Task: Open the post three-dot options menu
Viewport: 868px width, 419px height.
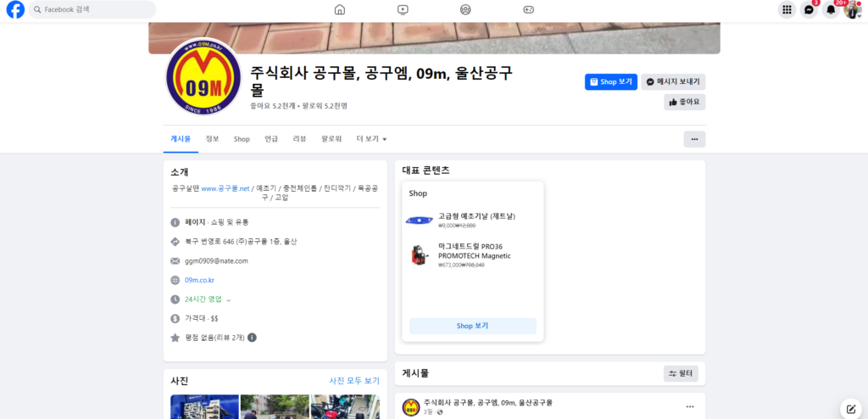Action: pos(690,406)
